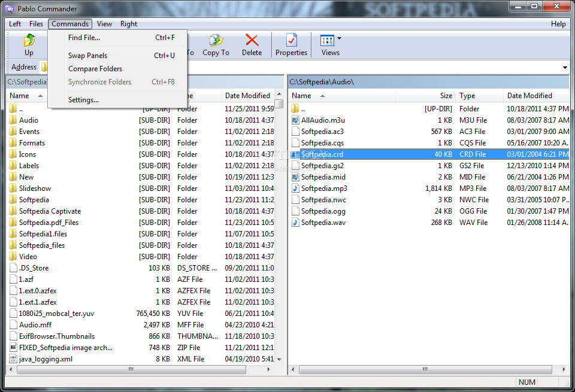Image resolution: width=575 pixels, height=392 pixels.
Task: Click the Icons folder icon
Action: tap(13, 154)
